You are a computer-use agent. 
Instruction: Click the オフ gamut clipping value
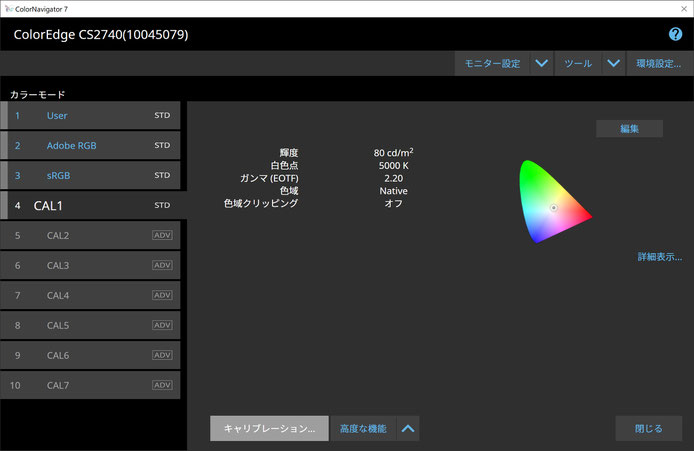393,204
